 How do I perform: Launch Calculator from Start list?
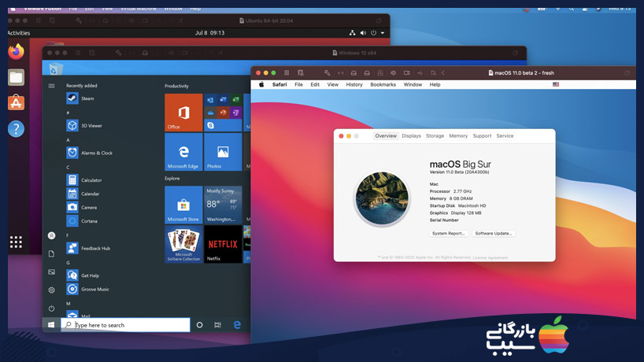point(84,179)
